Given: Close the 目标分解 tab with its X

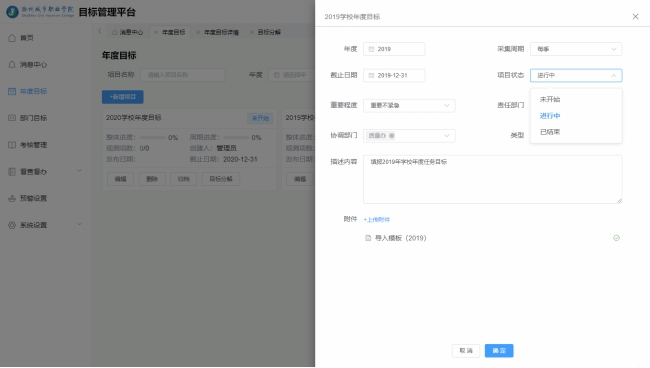Looking at the screenshot, I should point(252,32).
